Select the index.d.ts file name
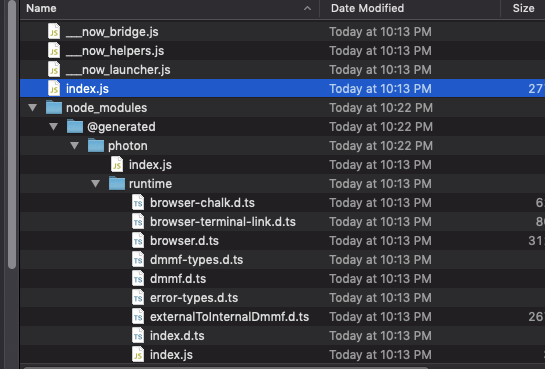Screen dimensions: 545x369 tap(177, 336)
